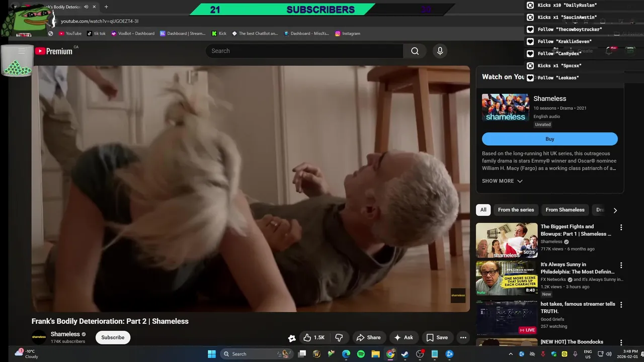The height and width of the screenshot is (362, 644).
Task: Open the Shameless channel name link
Action: (65, 334)
